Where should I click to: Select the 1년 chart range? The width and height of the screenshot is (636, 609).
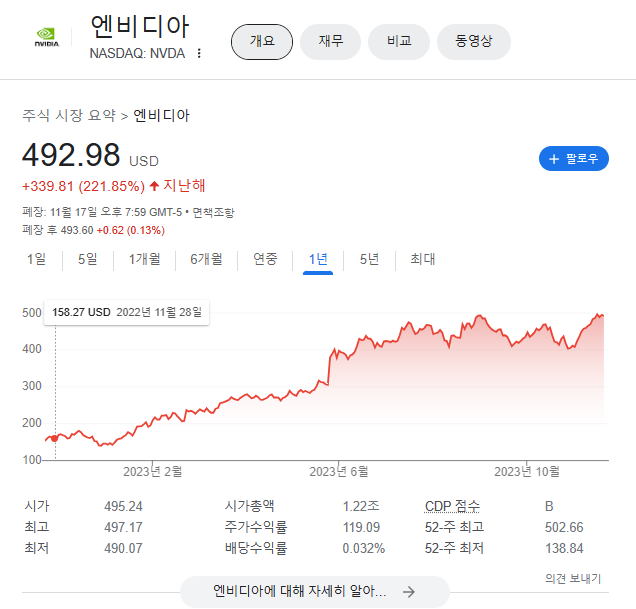(318, 259)
